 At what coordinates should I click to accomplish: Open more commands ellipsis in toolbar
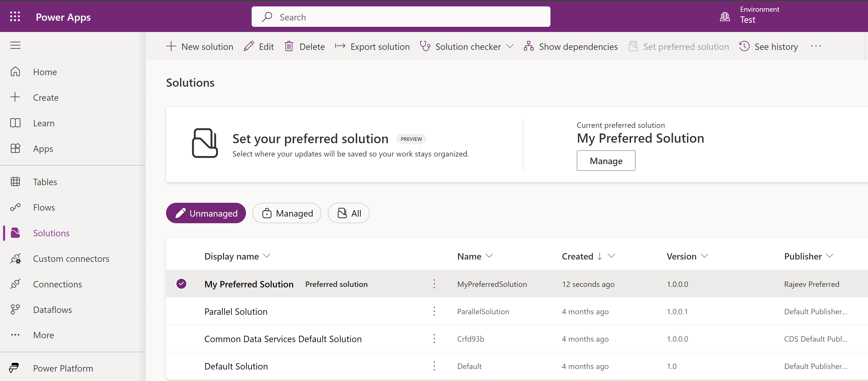tap(816, 46)
